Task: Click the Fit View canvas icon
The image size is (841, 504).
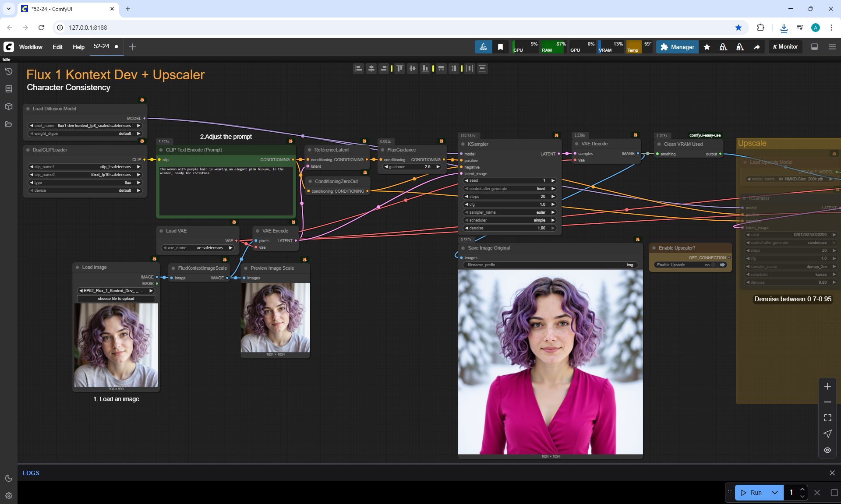Action: click(827, 418)
